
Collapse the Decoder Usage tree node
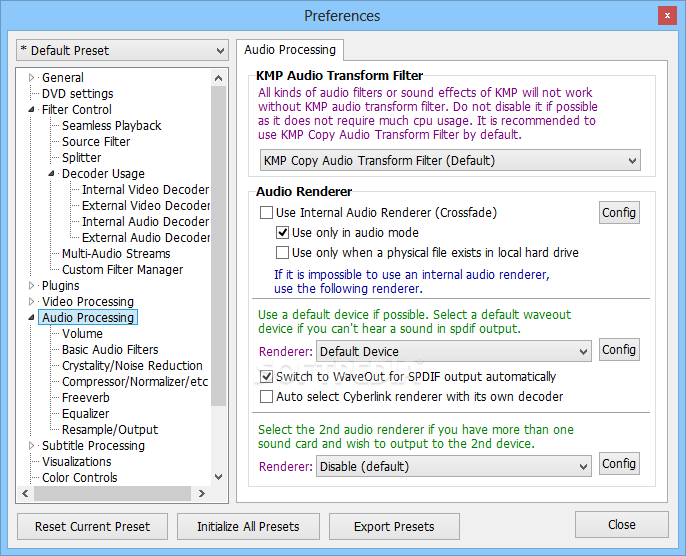tap(51, 174)
